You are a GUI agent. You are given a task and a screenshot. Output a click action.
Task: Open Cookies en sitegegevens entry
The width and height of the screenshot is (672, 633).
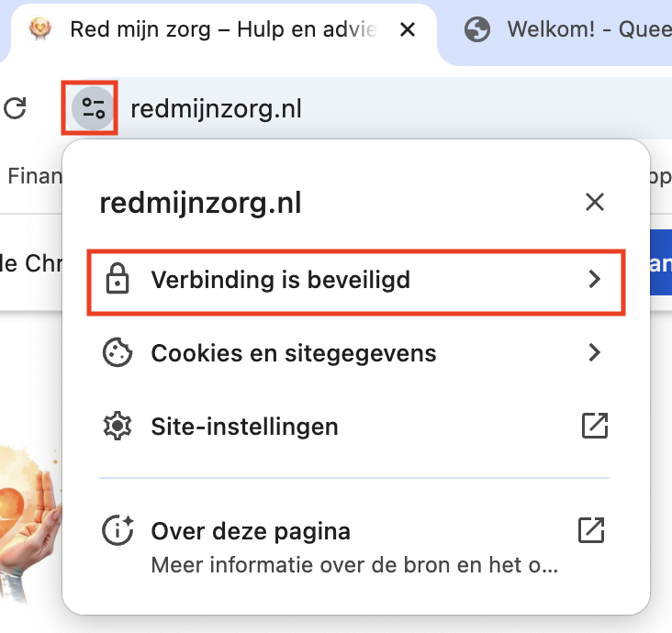(293, 353)
